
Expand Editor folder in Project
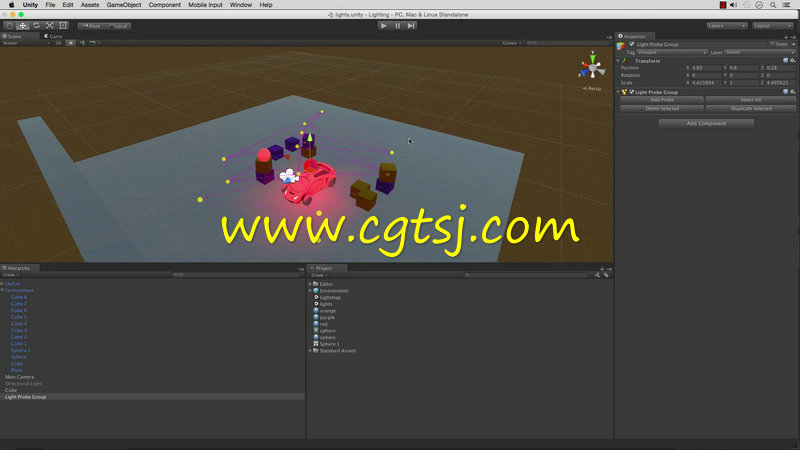tap(310, 284)
